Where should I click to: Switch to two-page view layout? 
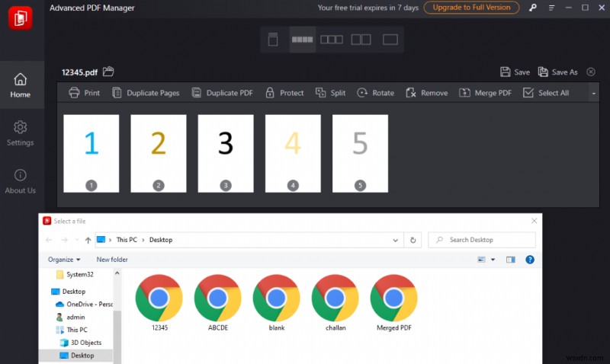(x=361, y=39)
